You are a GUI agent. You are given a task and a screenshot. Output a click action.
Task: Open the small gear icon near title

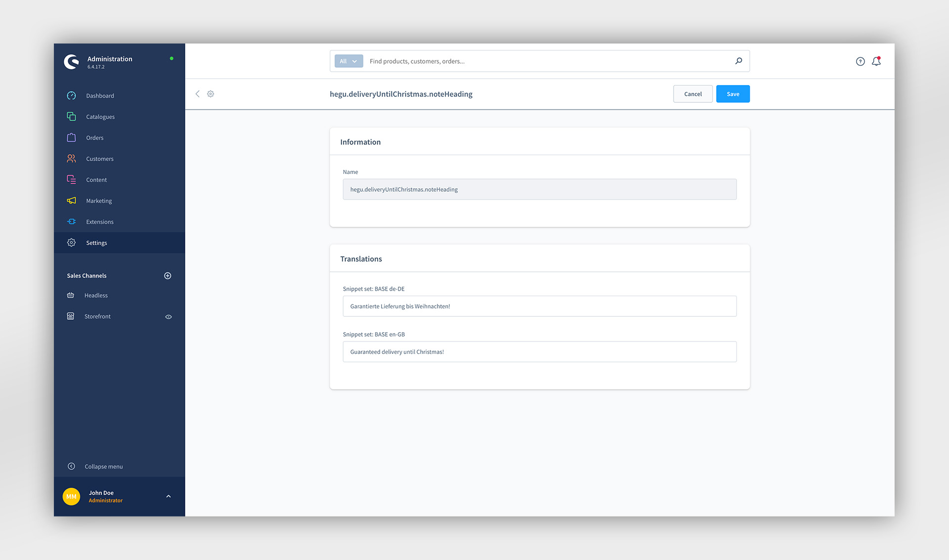pos(211,94)
